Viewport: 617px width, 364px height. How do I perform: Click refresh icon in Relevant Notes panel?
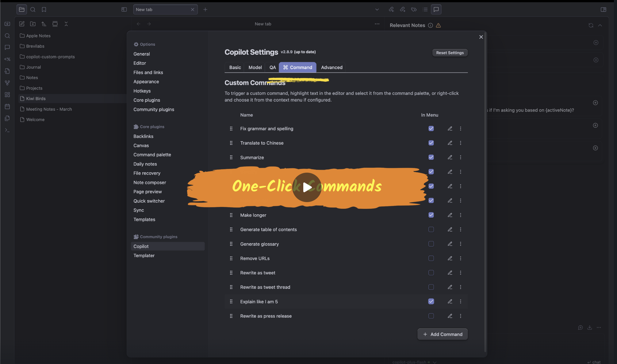(x=591, y=25)
